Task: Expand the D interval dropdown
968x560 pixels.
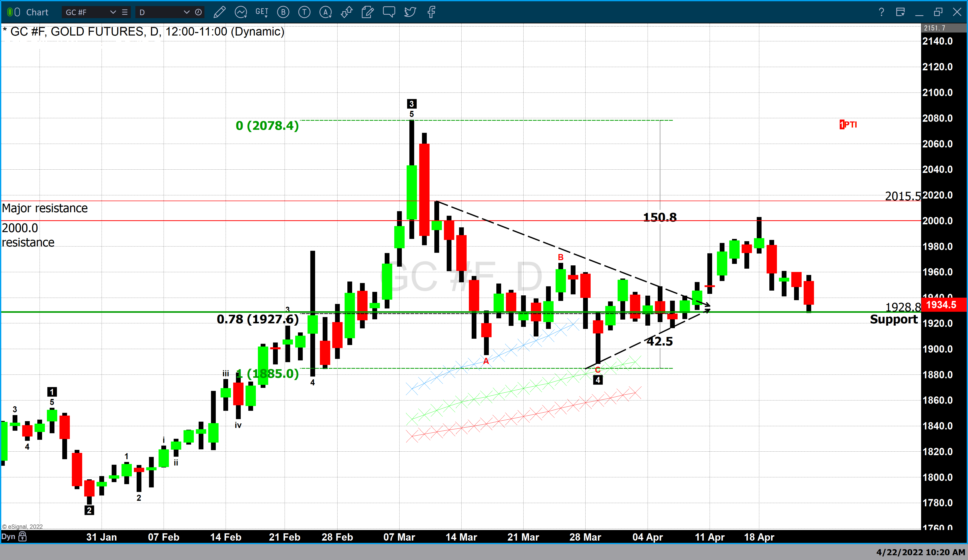Action: 187,12
